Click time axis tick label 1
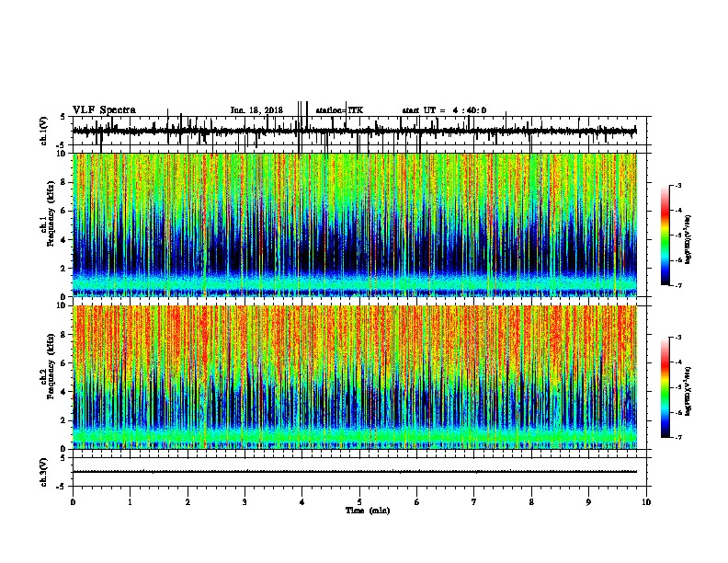Viewport: 728px width, 563px height. point(130,502)
